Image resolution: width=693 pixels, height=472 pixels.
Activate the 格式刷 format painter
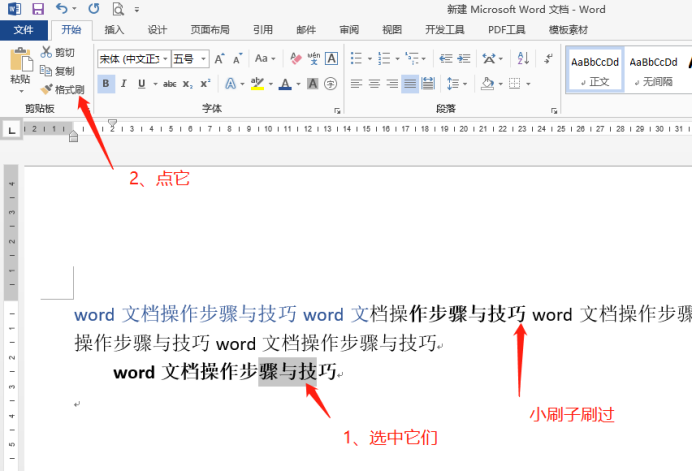click(62, 90)
